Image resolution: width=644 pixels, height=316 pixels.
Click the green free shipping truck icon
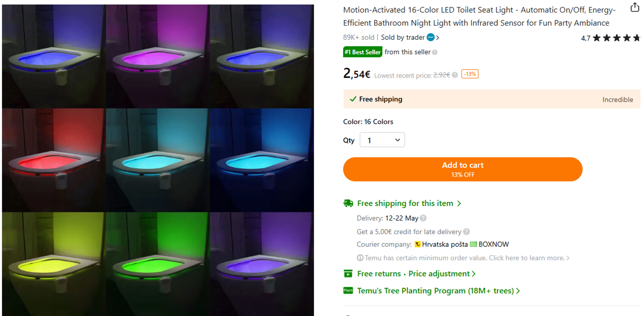pos(348,203)
